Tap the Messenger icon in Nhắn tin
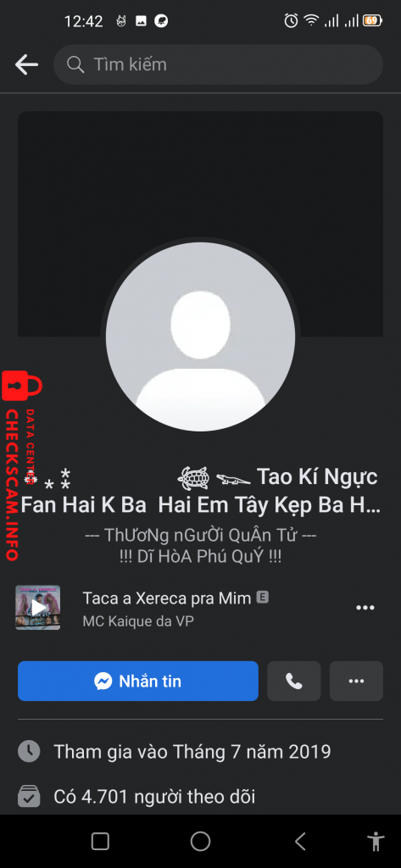The height and width of the screenshot is (868, 401). click(x=103, y=681)
